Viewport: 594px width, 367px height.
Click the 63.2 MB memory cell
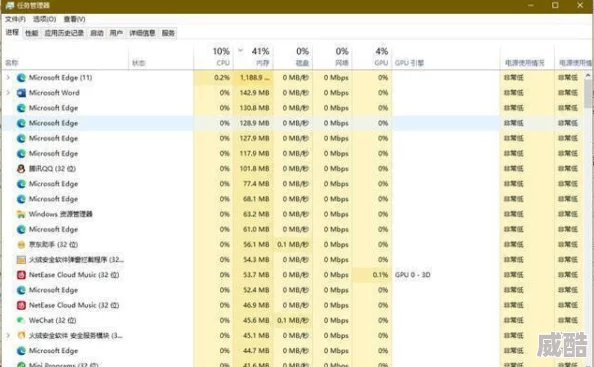pyautogui.click(x=253, y=214)
